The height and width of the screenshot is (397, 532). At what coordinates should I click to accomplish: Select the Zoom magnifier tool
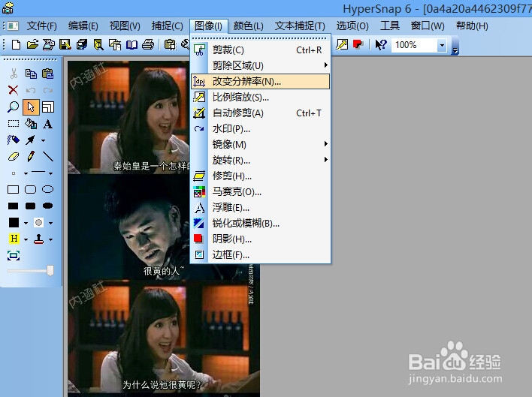pyautogui.click(x=14, y=107)
